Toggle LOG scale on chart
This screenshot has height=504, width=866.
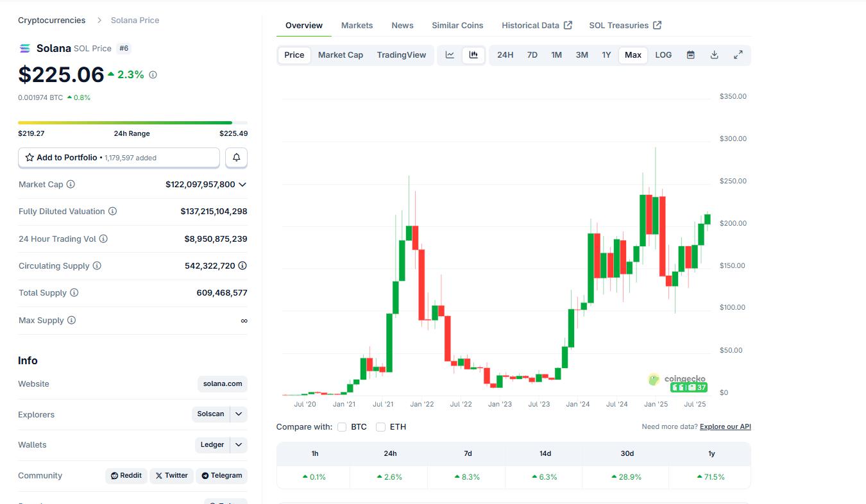pyautogui.click(x=663, y=55)
